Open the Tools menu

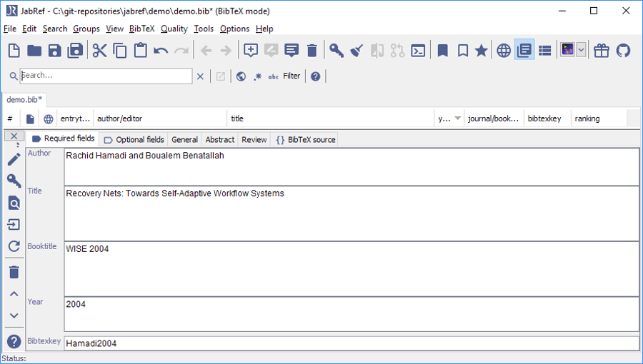[x=204, y=29]
